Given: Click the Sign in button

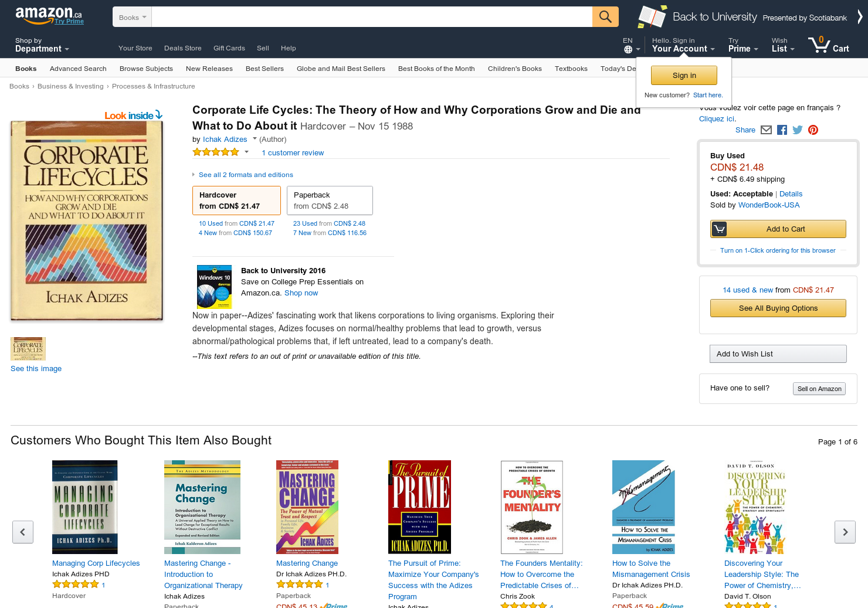Looking at the screenshot, I should (684, 75).
